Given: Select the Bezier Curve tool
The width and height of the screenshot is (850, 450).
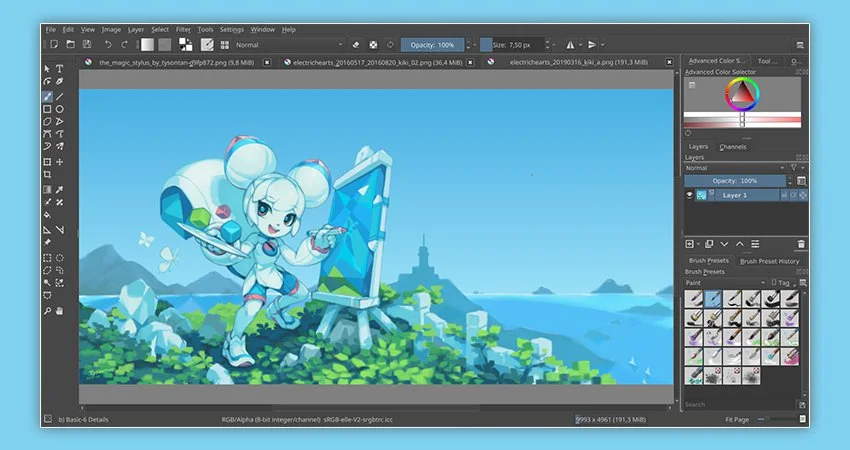Looking at the screenshot, I should pos(47,134).
